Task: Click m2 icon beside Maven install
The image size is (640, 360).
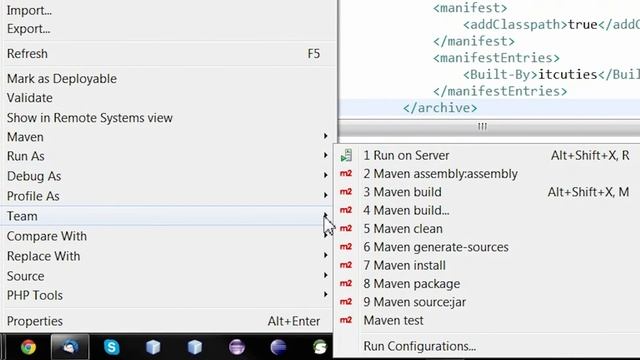Action: point(346,265)
